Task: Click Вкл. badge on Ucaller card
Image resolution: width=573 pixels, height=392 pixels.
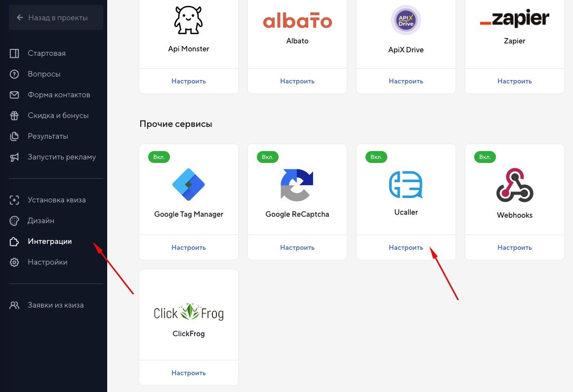Action: click(376, 157)
